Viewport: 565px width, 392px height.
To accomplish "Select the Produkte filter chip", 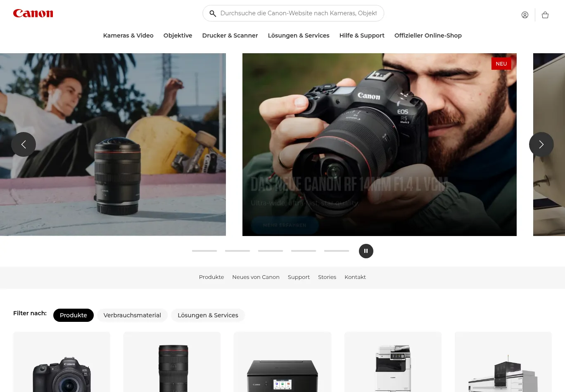I will pos(74,315).
